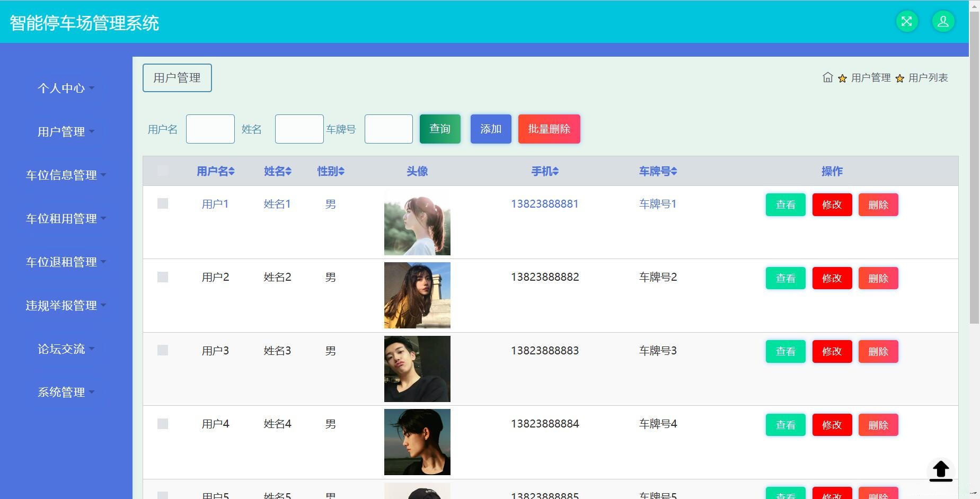Focus the 车牌号 search input field
Screen dimensions: 980x499
click(389, 129)
